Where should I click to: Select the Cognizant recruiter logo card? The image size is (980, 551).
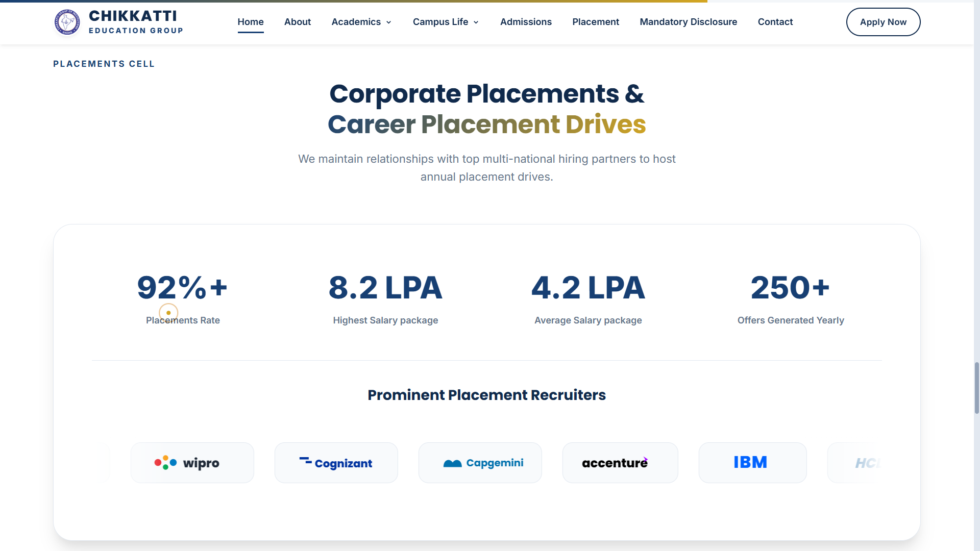pyautogui.click(x=336, y=463)
